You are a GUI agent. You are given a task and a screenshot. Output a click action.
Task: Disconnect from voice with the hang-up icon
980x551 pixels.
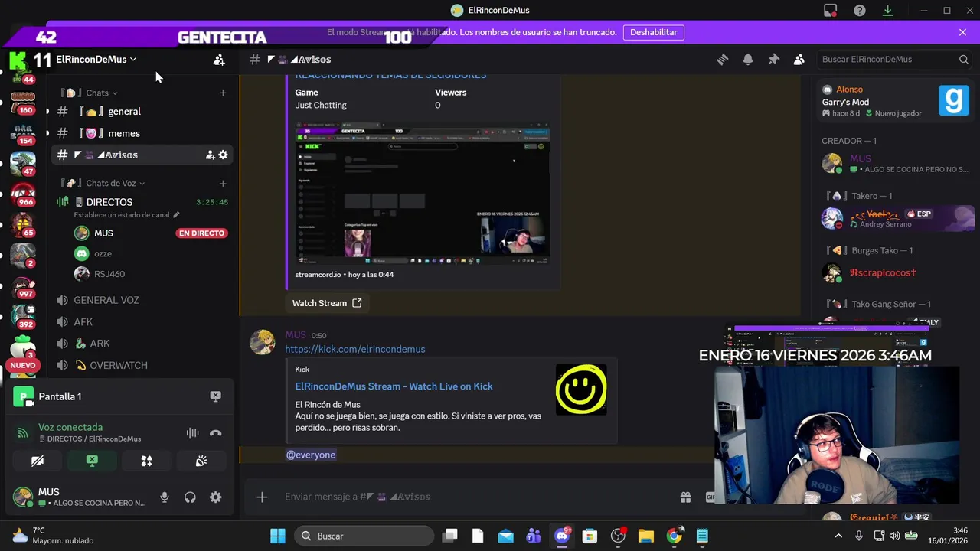[216, 433]
